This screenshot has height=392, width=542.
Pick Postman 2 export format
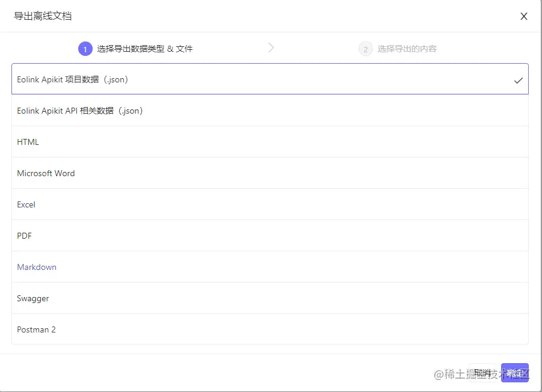click(270, 329)
